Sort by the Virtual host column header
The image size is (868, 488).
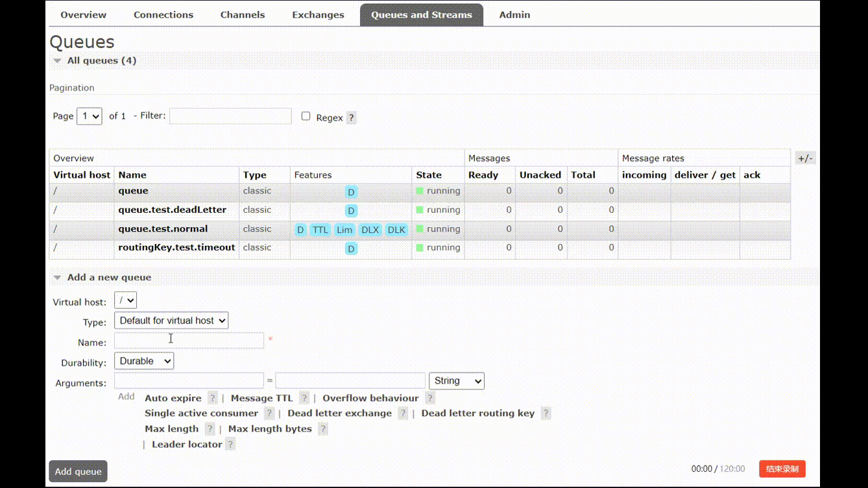click(x=82, y=175)
